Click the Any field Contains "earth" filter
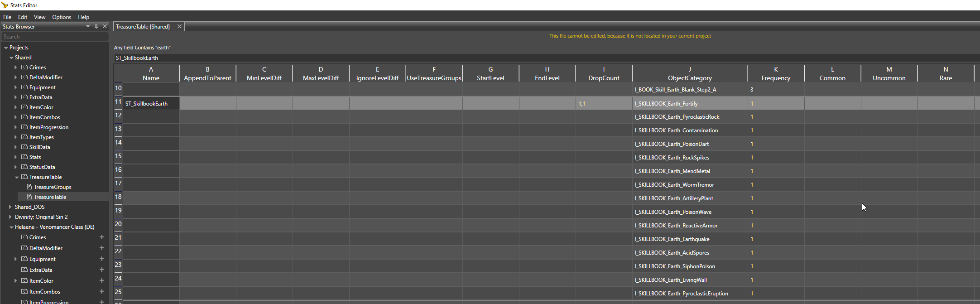The width and height of the screenshot is (980, 304). [142, 48]
